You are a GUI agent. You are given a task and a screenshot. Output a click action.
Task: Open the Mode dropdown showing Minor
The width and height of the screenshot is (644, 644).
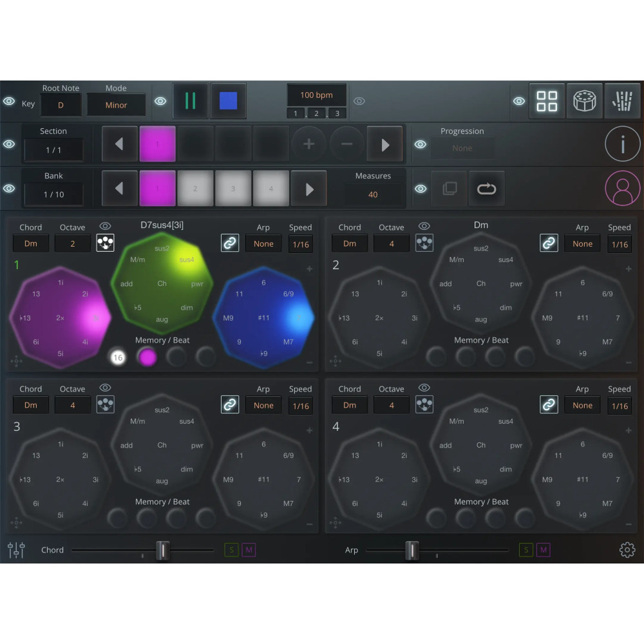[x=116, y=104]
